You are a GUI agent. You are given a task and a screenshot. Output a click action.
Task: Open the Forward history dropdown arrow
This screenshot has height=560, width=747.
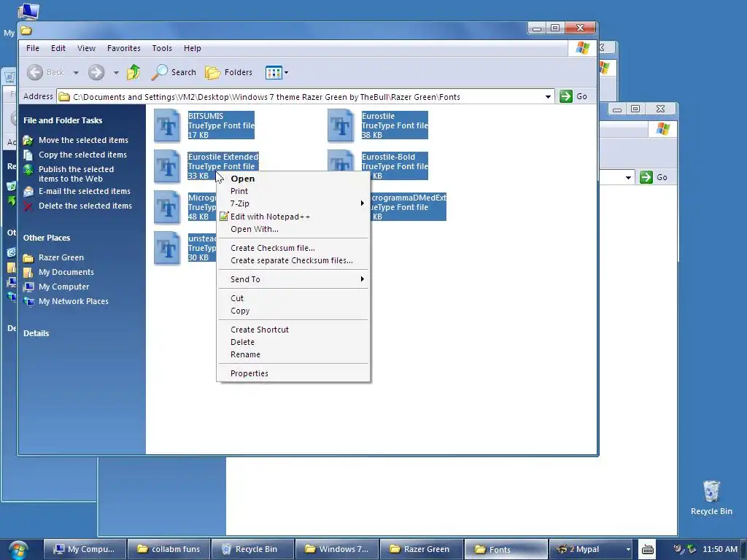point(116,73)
